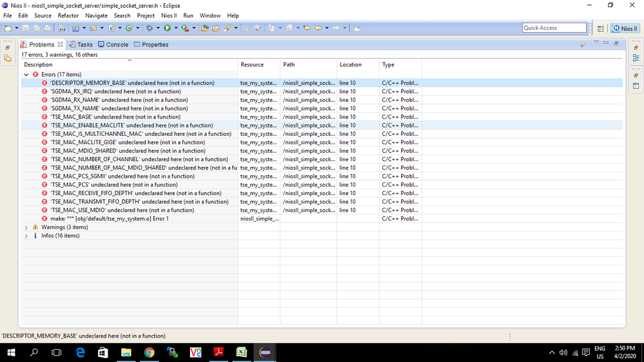Click the Open Perspective icon
The image size is (644, 362).
[601, 28]
